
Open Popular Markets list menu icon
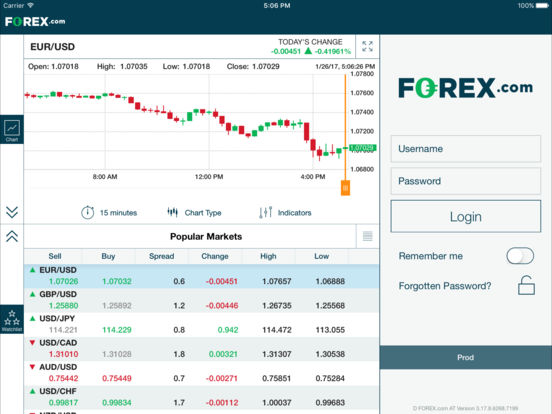[368, 236]
